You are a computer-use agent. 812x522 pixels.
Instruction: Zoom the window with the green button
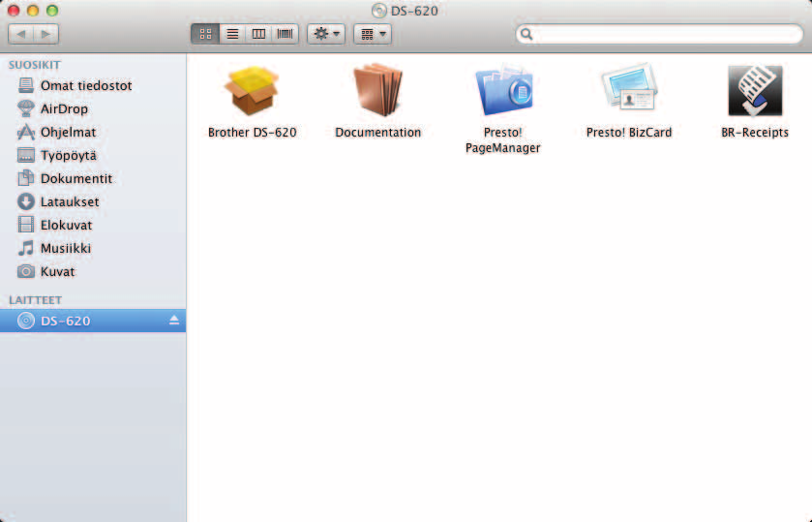(52, 11)
